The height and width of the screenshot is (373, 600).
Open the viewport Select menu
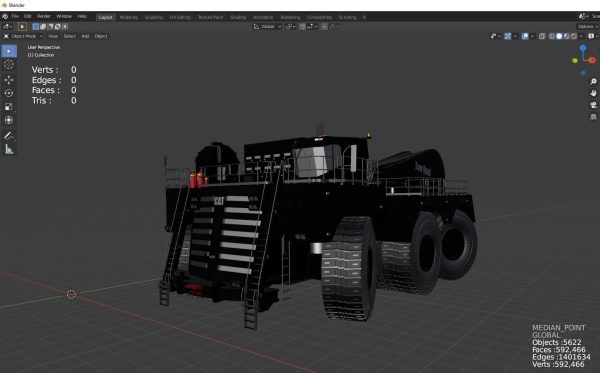[x=69, y=36]
